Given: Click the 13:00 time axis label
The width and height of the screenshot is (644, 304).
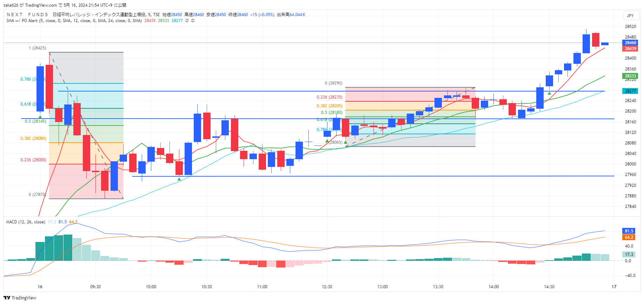Looking at the screenshot, I should [x=382, y=287].
